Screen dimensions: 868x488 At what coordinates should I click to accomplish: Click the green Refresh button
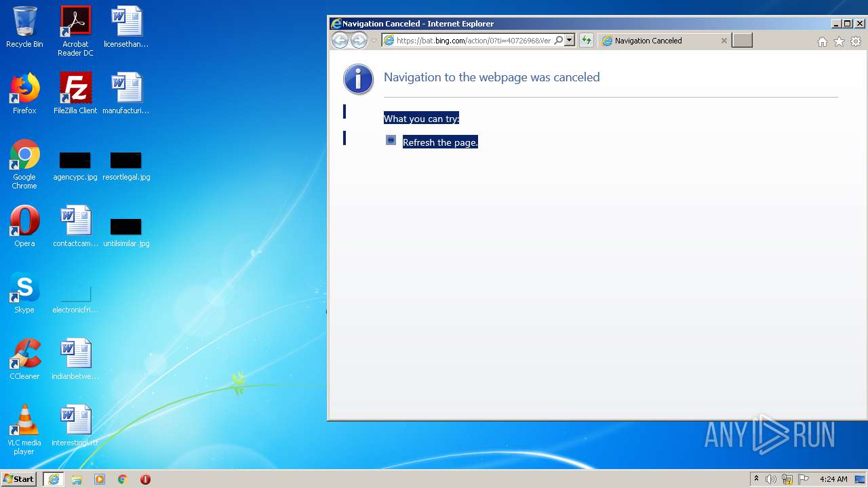click(587, 41)
